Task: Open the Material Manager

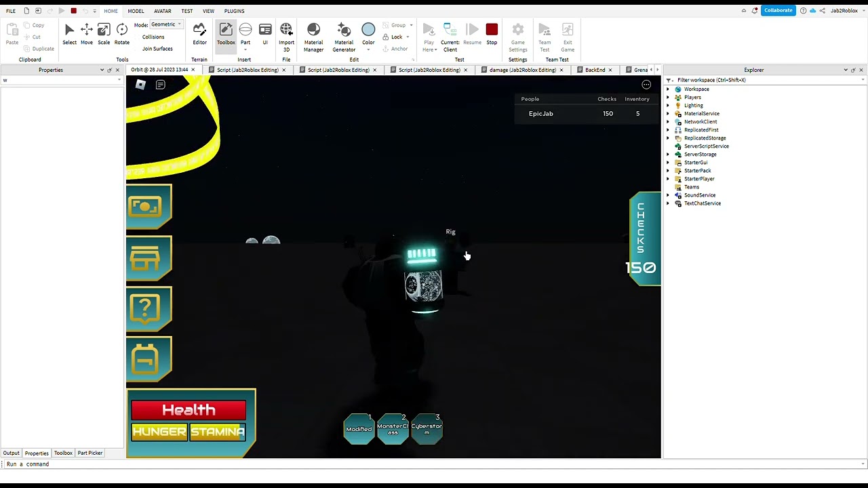Action: point(313,37)
